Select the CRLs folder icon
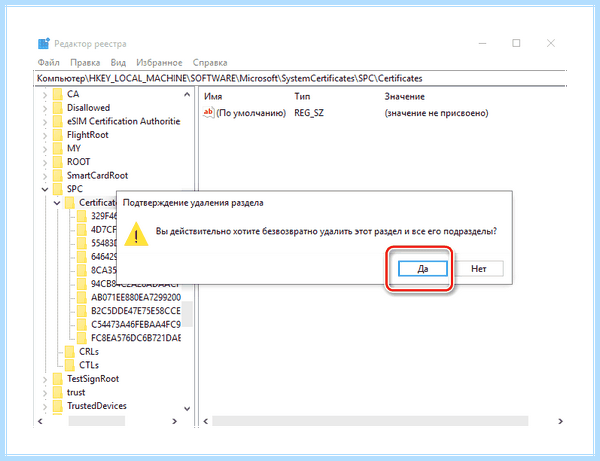Viewport: 600px width, 461px height. pos(70,352)
